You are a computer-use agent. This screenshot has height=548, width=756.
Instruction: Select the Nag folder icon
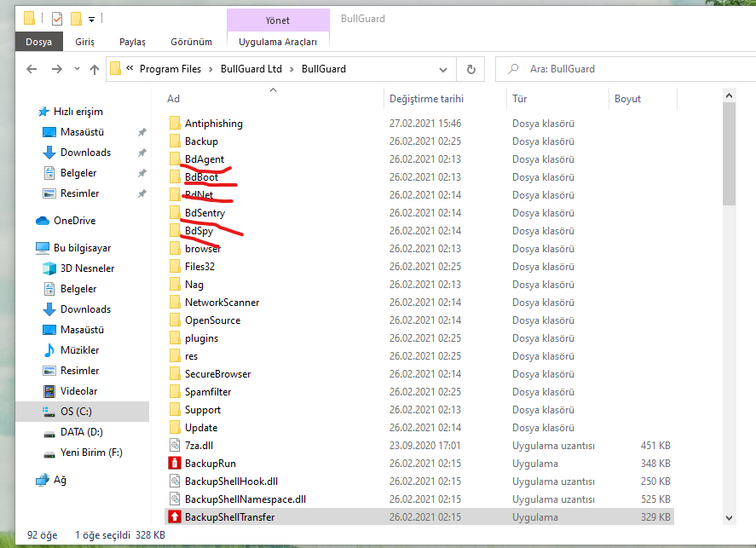[175, 285]
